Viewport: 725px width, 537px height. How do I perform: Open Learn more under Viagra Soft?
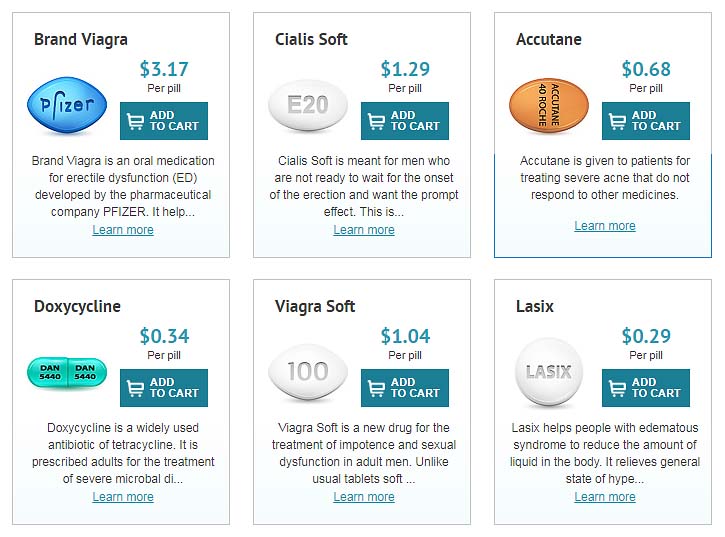pyautogui.click(x=364, y=497)
